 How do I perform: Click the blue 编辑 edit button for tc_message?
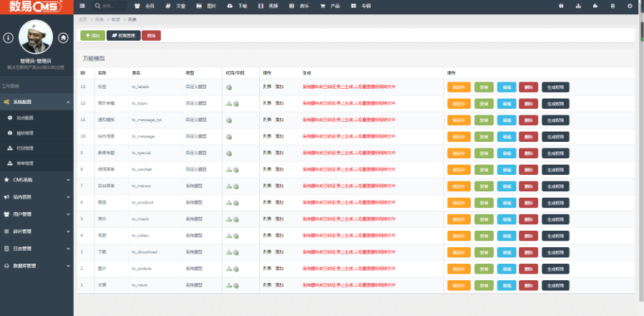click(507, 137)
